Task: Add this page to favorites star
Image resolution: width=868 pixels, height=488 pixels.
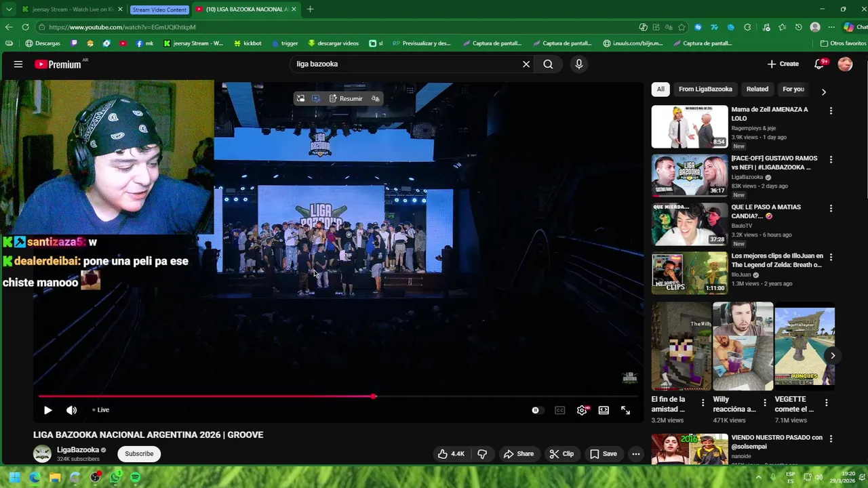Action: pos(682,27)
